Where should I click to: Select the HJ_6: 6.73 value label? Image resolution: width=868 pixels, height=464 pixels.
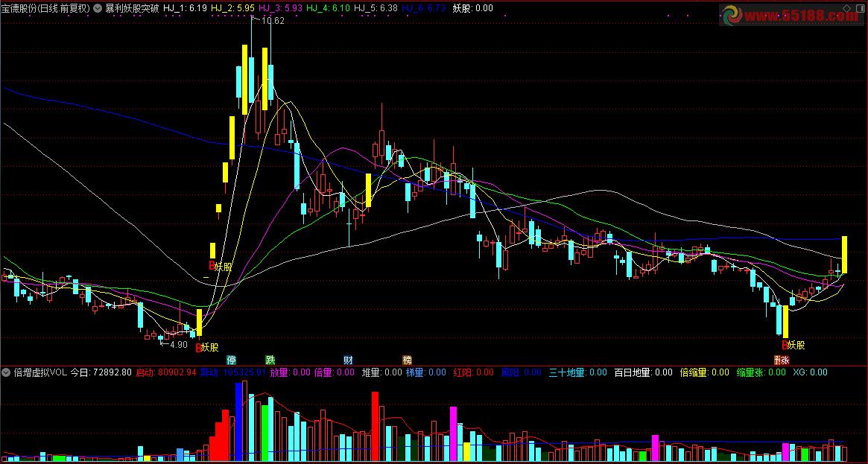[423, 8]
